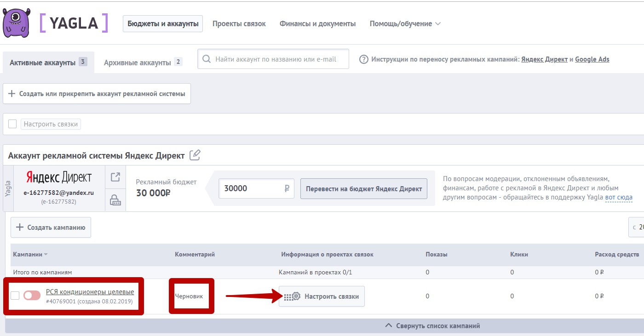
Task: Click the Черновик comment cell
Action: coord(189,296)
